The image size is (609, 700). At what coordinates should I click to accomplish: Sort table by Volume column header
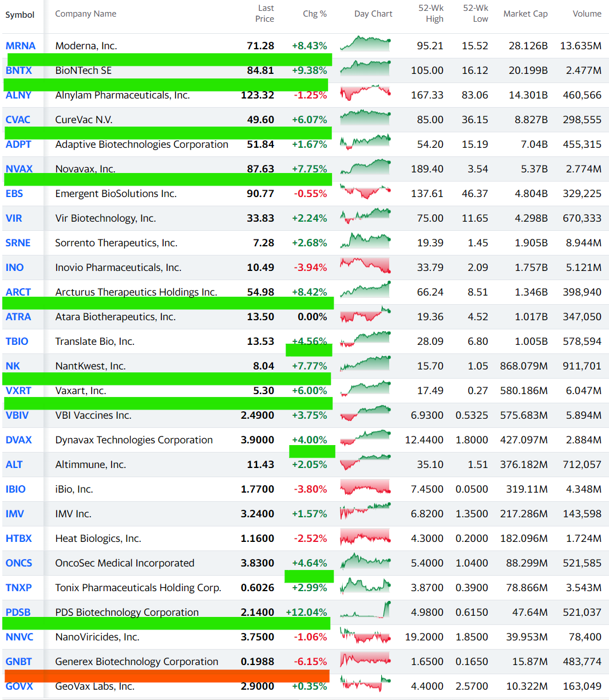tap(587, 14)
